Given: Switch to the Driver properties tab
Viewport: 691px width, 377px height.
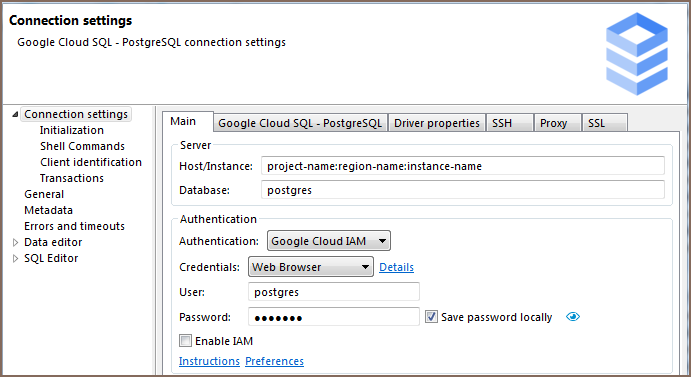Looking at the screenshot, I should tap(437, 123).
